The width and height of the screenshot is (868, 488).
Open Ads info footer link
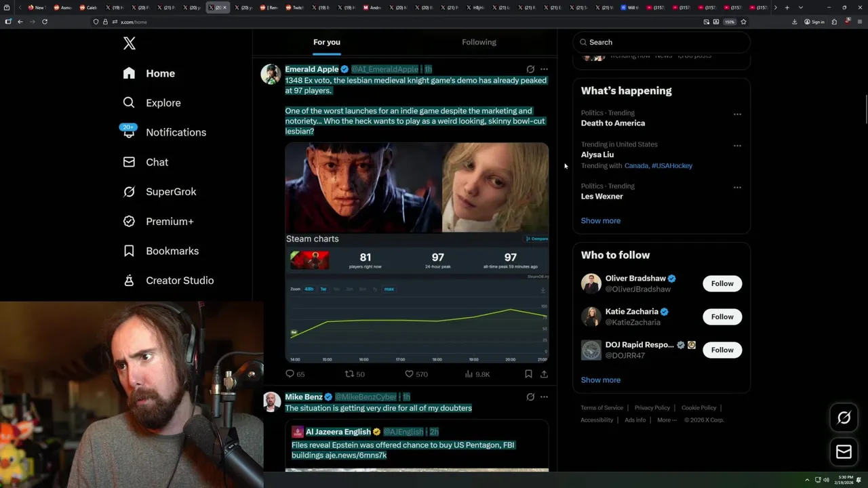635,420
